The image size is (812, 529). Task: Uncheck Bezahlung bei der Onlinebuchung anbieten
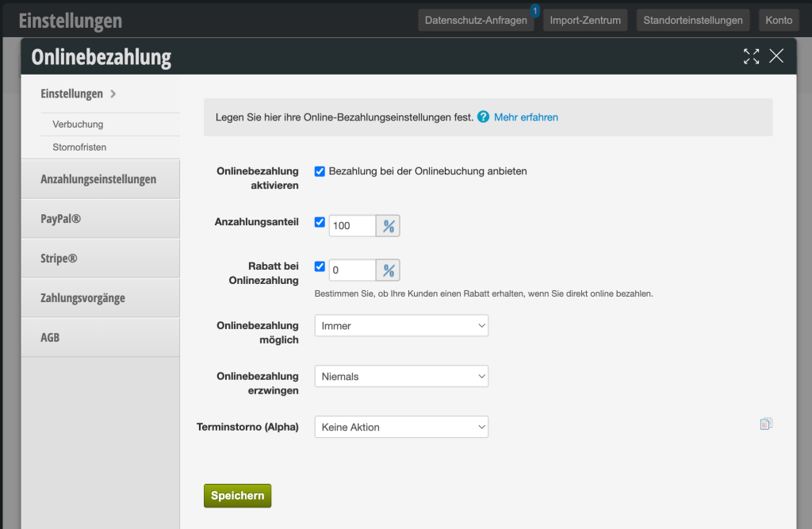pyautogui.click(x=320, y=171)
